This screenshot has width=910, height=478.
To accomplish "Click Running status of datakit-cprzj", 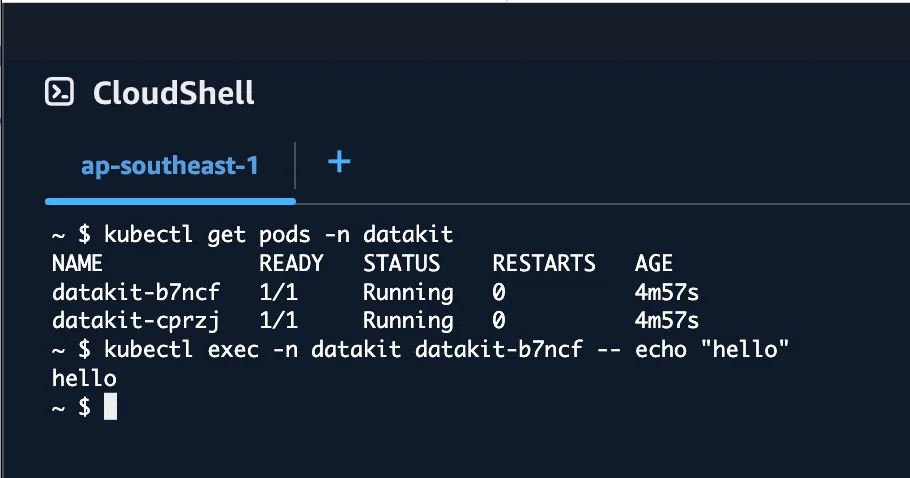I will 407,321.
